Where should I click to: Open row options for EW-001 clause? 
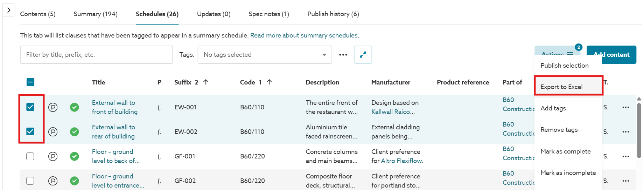625,107
